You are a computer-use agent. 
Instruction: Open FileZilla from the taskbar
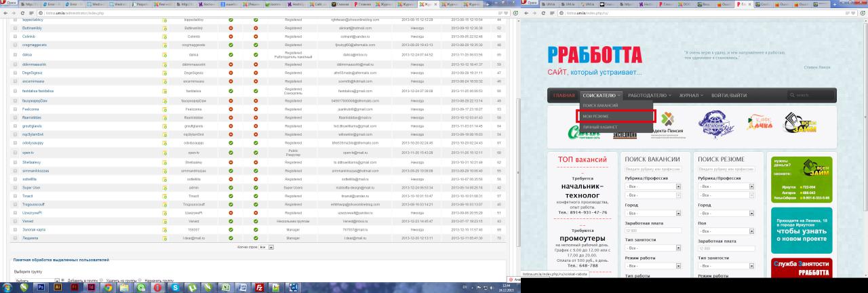click(260, 287)
